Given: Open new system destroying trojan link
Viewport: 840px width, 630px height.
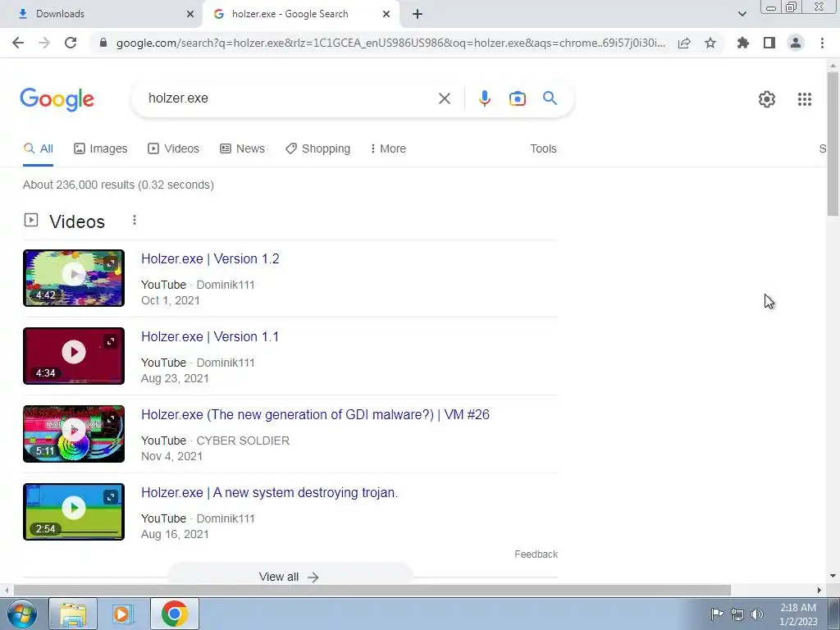Looking at the screenshot, I should tap(269, 492).
